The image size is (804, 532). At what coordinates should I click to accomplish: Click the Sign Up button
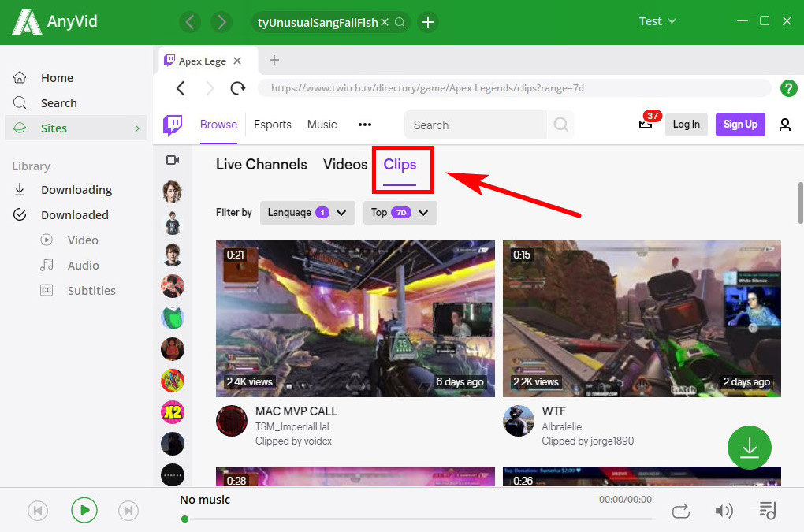(740, 125)
